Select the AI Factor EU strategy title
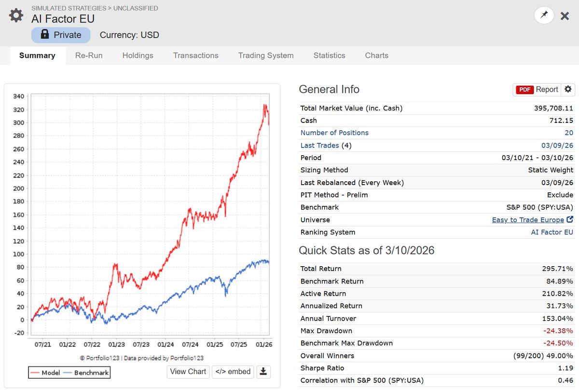This screenshot has height=392, width=579. point(63,19)
